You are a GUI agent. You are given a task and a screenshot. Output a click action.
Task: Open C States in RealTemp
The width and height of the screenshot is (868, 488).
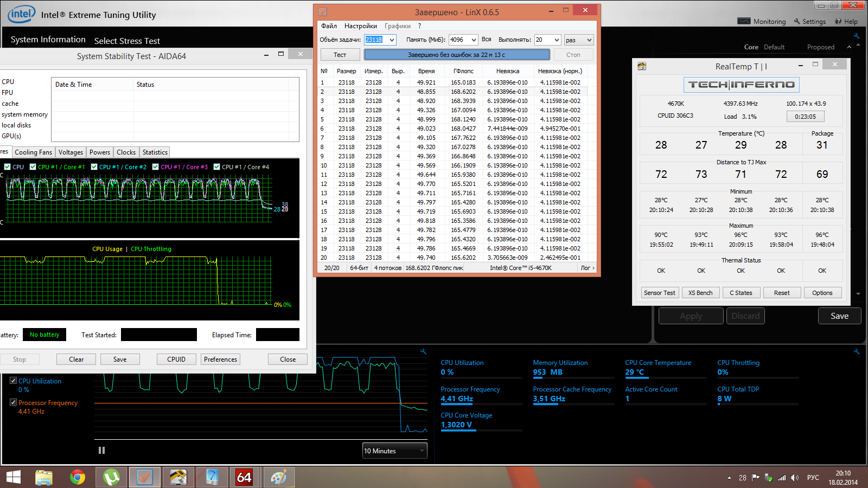(741, 293)
